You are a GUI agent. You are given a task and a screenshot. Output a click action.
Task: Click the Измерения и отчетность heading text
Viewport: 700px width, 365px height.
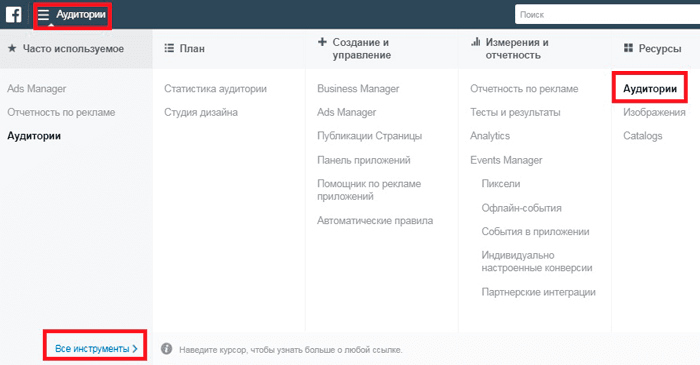pos(517,49)
